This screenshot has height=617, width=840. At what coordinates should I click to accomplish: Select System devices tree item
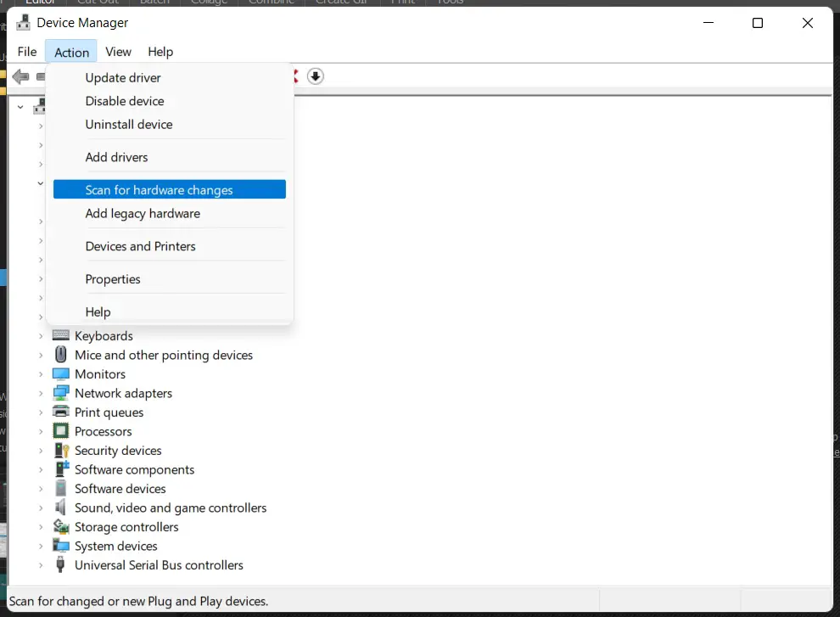115,546
